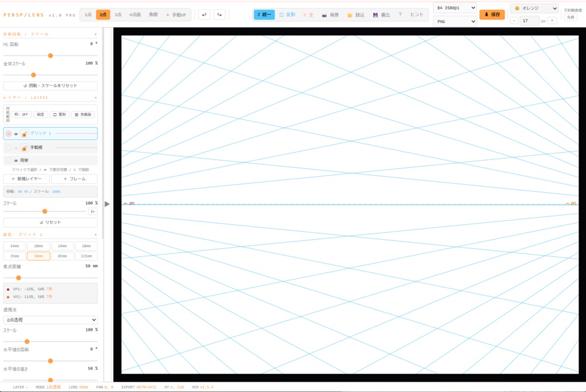
Task: Open the PNG format dropdown
Action: pyautogui.click(x=455, y=21)
